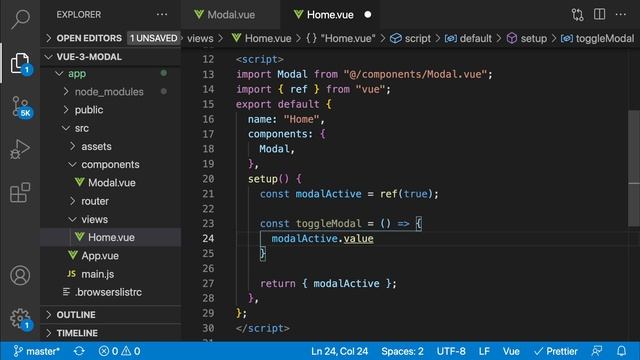This screenshot has height=360, width=640.
Task: Open the Run and Debug view
Action: [x=20, y=149]
